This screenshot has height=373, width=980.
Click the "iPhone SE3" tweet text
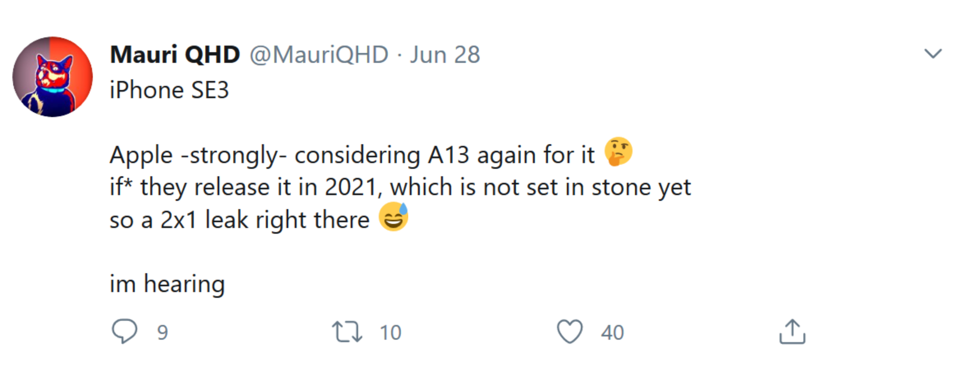[169, 90]
